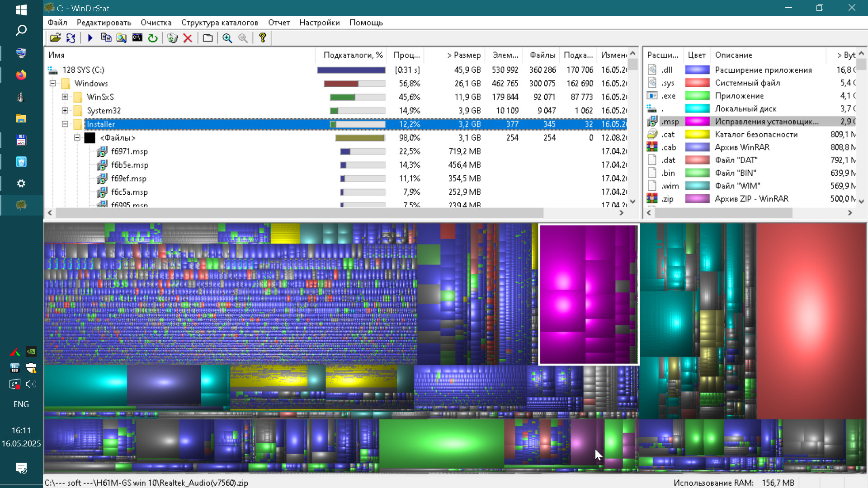This screenshot has width=868, height=488.
Task: Collapse the <Файлы> node
Action: 77,138
